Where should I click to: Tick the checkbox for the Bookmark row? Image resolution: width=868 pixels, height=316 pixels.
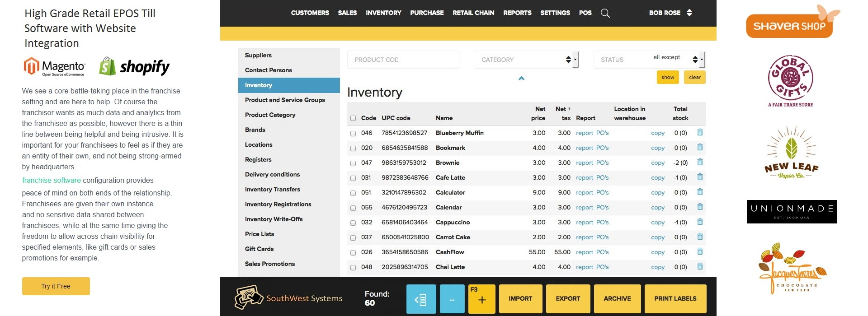click(x=353, y=148)
